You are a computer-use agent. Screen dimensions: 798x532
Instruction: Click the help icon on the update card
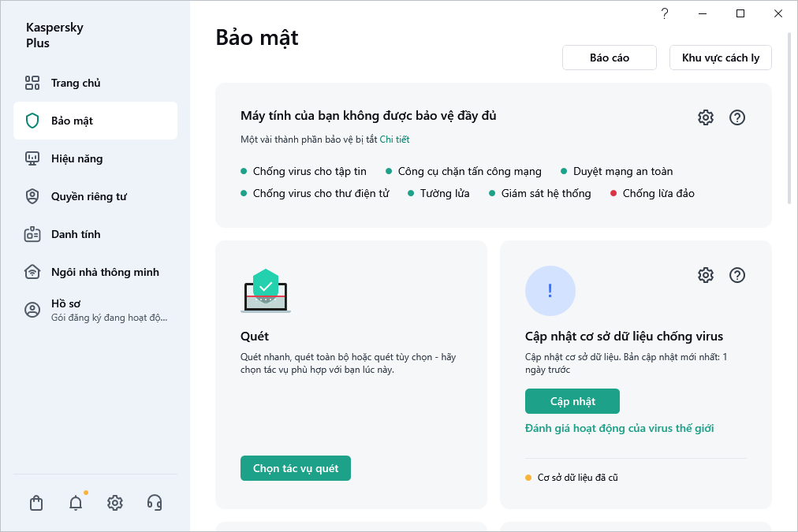pos(737,275)
